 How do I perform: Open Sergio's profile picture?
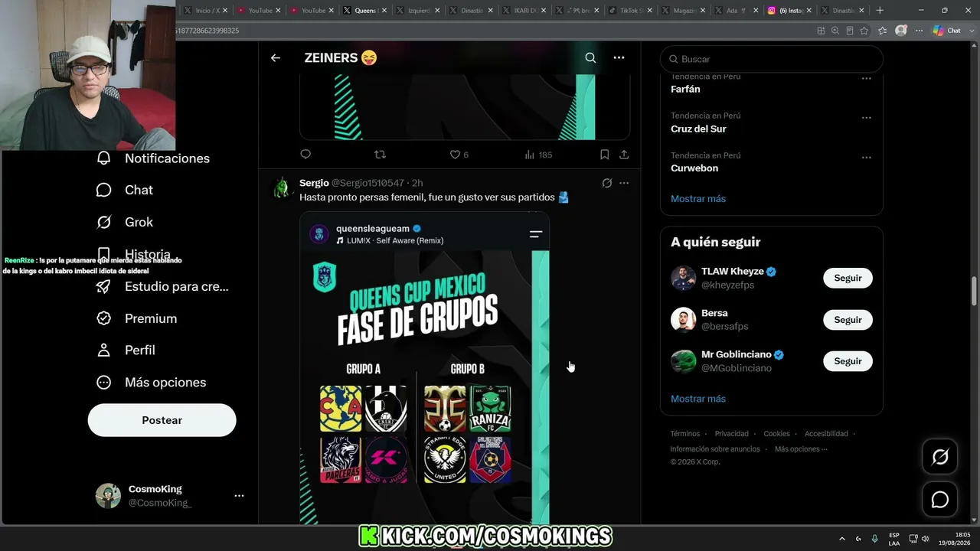point(282,188)
